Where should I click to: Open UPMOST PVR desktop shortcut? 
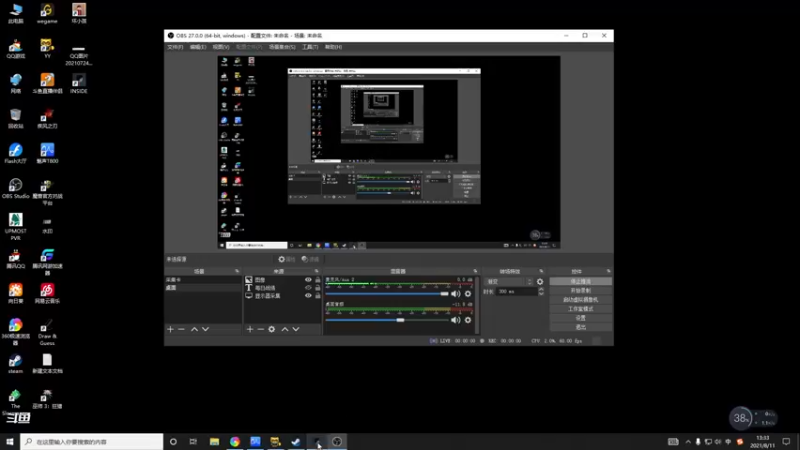15,227
